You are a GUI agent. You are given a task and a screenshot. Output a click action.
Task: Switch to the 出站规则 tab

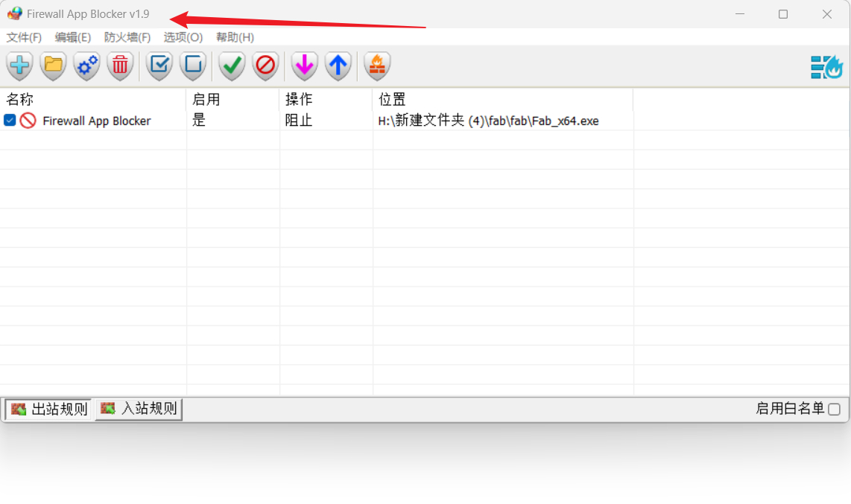pos(49,409)
